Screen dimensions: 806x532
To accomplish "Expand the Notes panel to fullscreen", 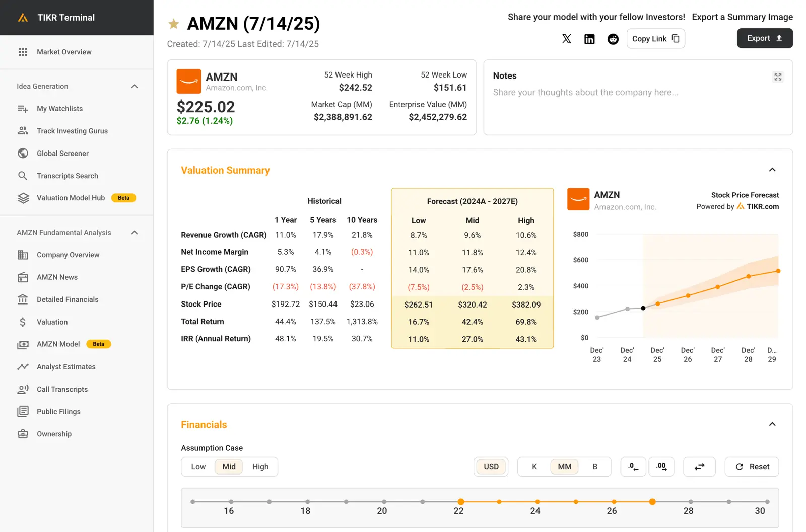I will 778,77.
